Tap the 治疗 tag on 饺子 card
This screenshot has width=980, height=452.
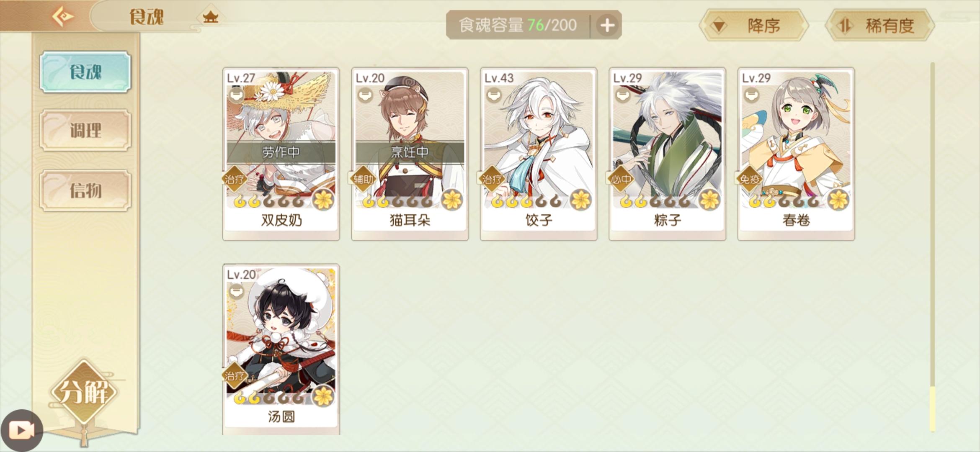[x=492, y=179]
